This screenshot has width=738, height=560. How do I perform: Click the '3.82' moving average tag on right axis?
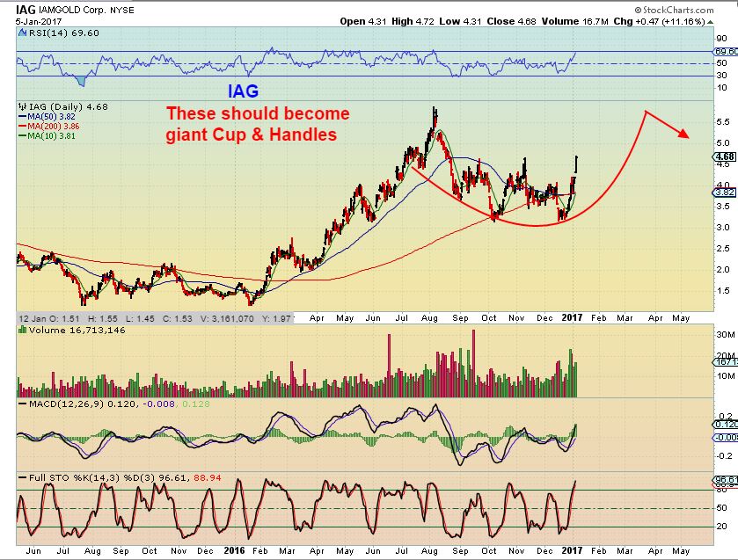coord(725,193)
